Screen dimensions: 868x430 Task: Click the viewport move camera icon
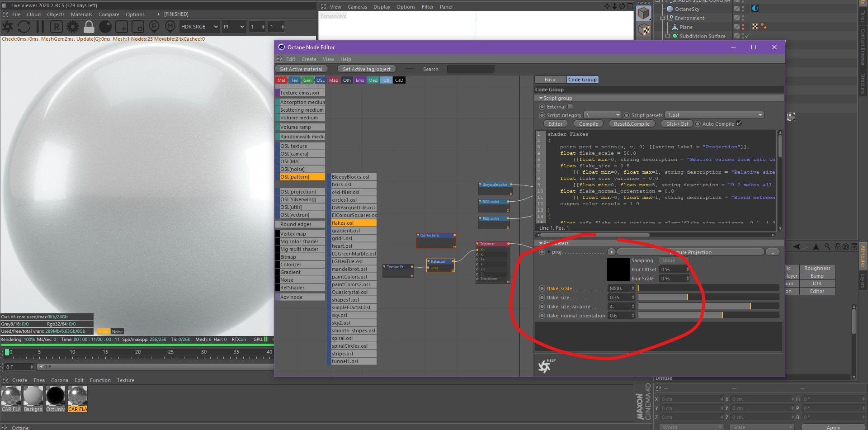coord(607,6)
